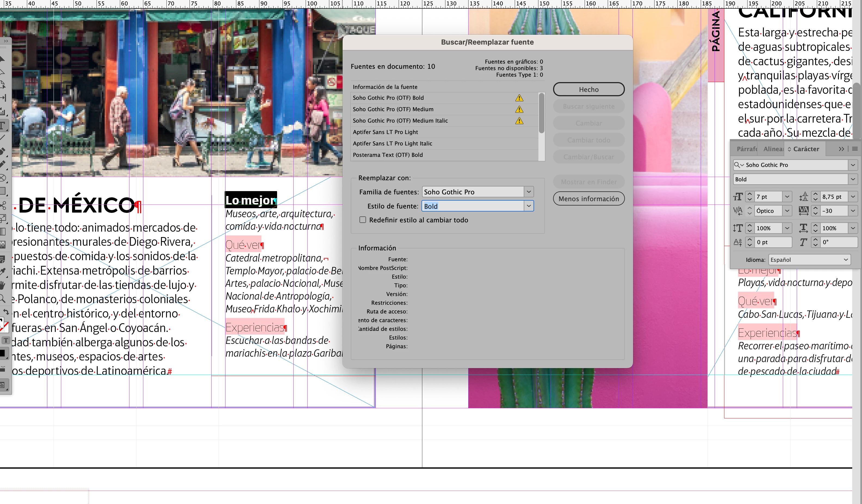
Task: Enable Redefinir estilo al cambiar todo
Action: click(x=362, y=220)
